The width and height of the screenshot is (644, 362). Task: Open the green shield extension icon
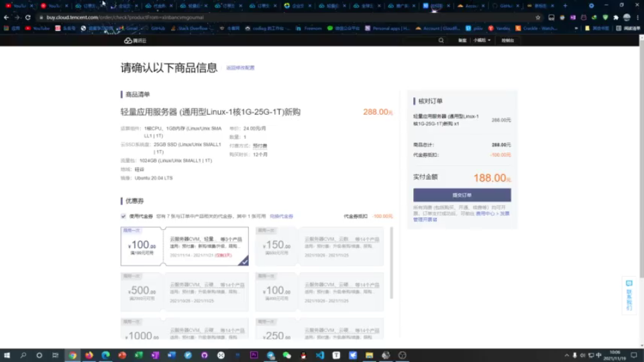coord(605,17)
